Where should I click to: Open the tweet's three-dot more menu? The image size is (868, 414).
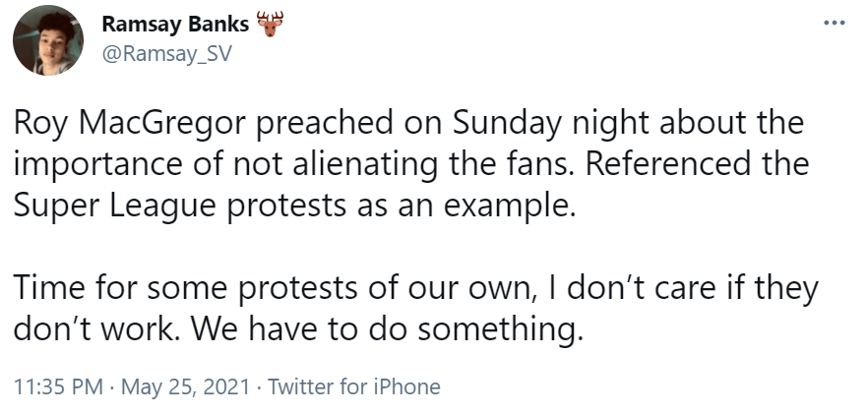[834, 23]
